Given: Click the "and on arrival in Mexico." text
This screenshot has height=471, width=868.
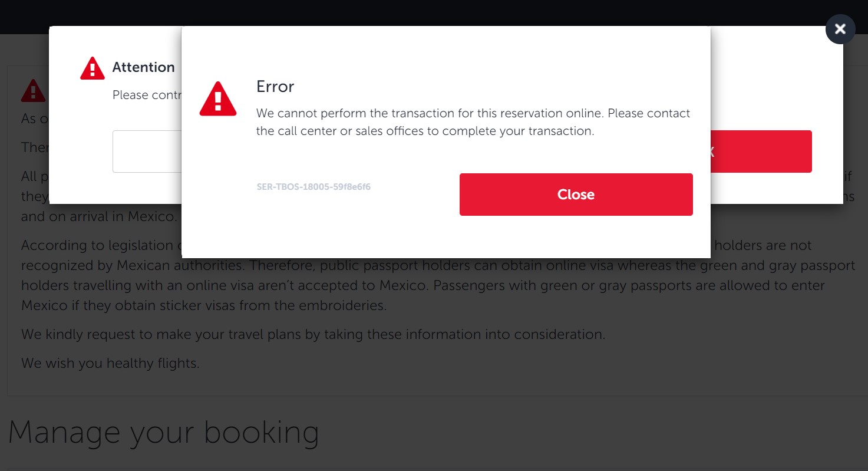Looking at the screenshot, I should pyautogui.click(x=99, y=216).
